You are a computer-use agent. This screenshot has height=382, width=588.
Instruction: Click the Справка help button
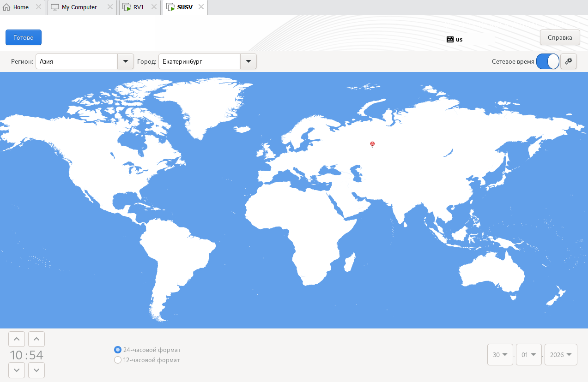560,37
